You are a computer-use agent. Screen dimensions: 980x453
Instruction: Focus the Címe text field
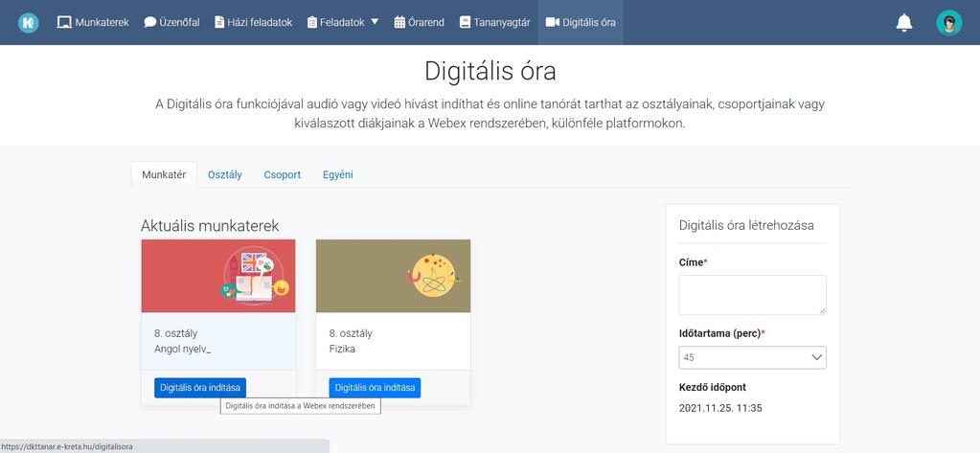(753, 295)
